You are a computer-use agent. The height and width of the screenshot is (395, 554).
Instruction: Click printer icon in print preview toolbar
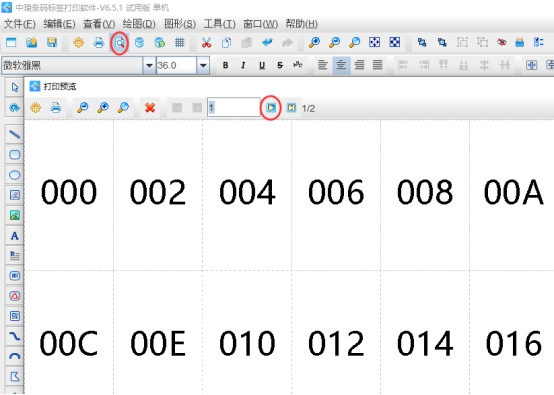point(56,107)
